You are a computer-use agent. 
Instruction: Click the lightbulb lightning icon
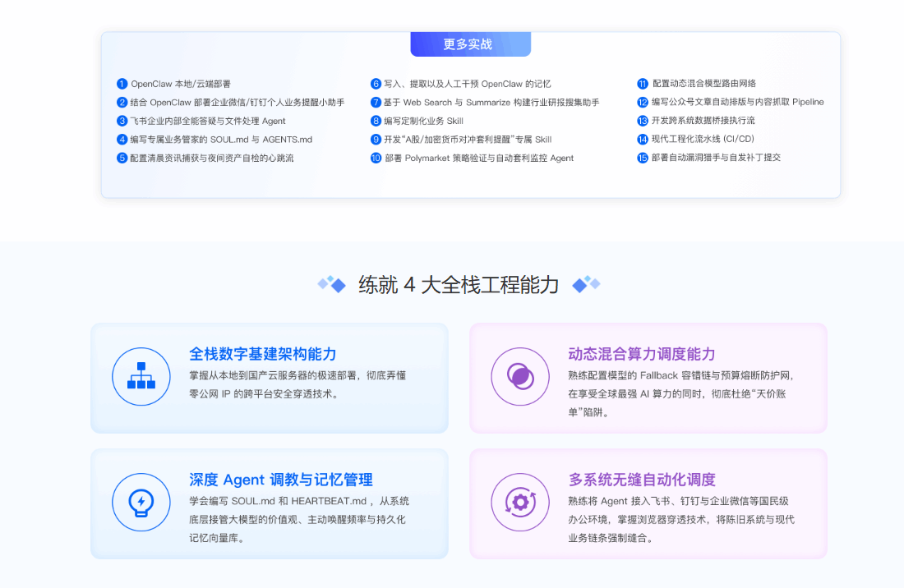141,503
